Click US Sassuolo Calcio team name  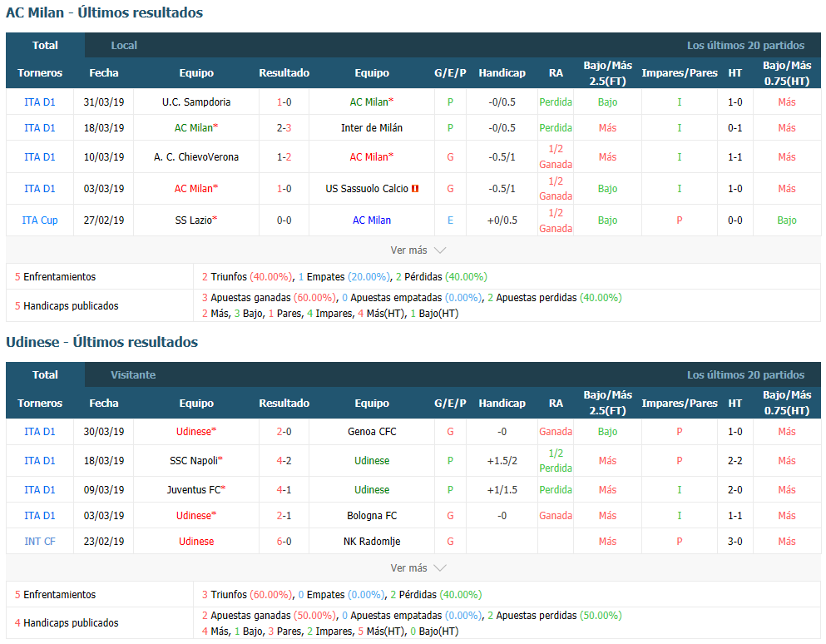[x=367, y=189]
